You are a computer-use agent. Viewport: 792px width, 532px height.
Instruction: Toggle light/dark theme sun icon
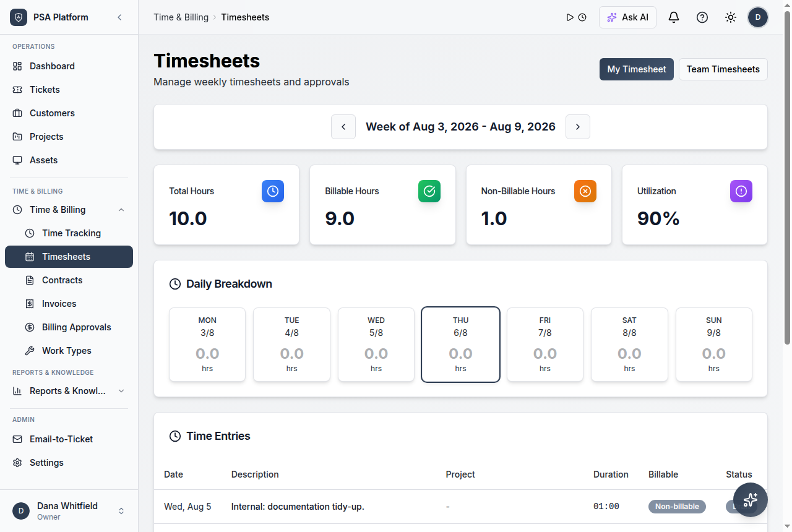(x=731, y=17)
